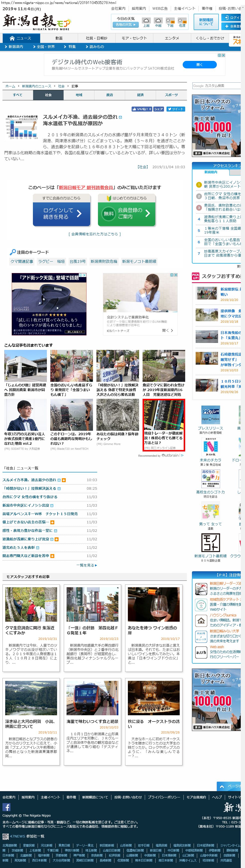
Task: Click the green 会員登録のご案内 button
Action: click(x=127, y=213)
